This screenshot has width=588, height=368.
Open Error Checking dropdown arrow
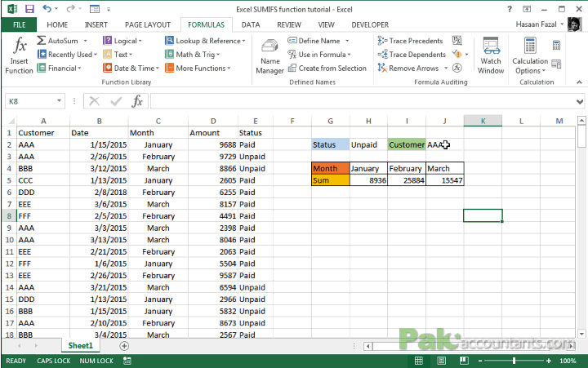coord(467,55)
